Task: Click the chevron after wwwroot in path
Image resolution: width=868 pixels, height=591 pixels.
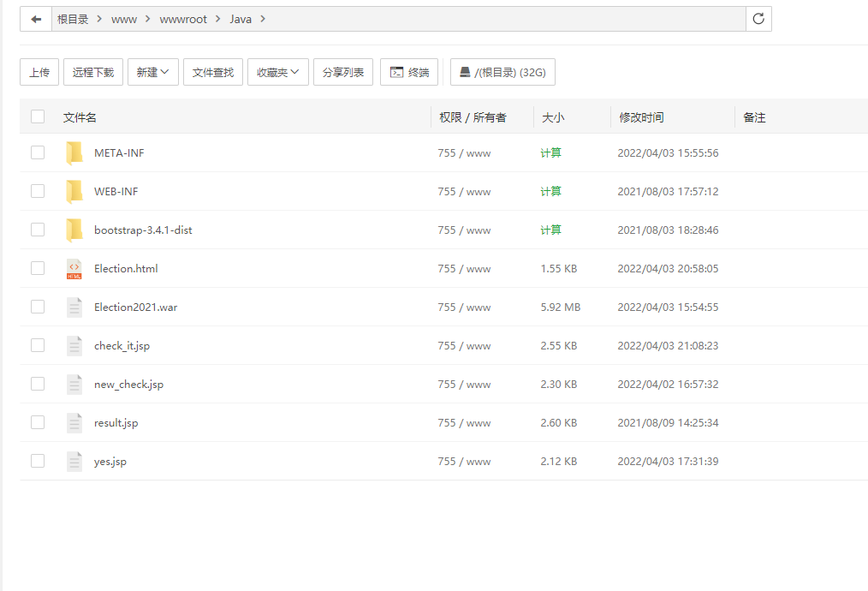Action: [218, 19]
